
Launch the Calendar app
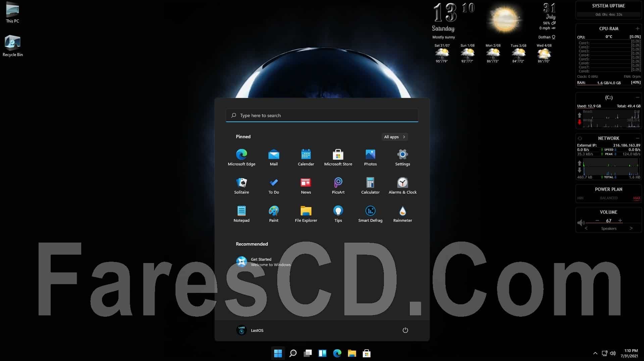click(x=306, y=157)
